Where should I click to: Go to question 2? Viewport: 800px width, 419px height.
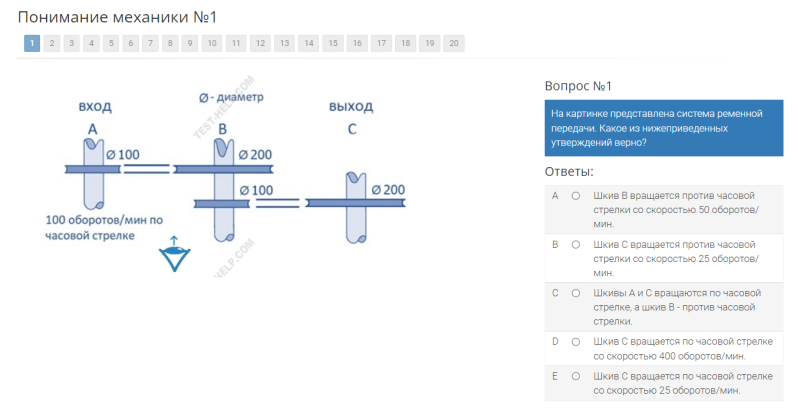[x=52, y=43]
